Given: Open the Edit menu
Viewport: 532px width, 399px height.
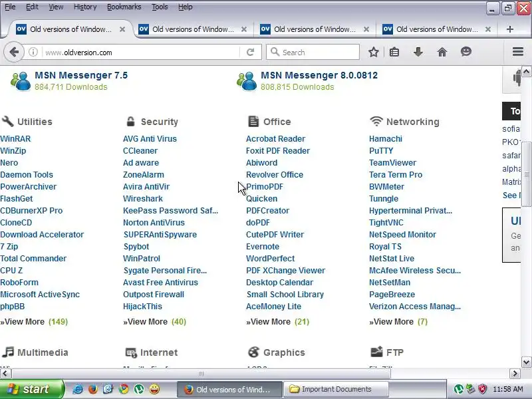Looking at the screenshot, I should coord(32,7).
